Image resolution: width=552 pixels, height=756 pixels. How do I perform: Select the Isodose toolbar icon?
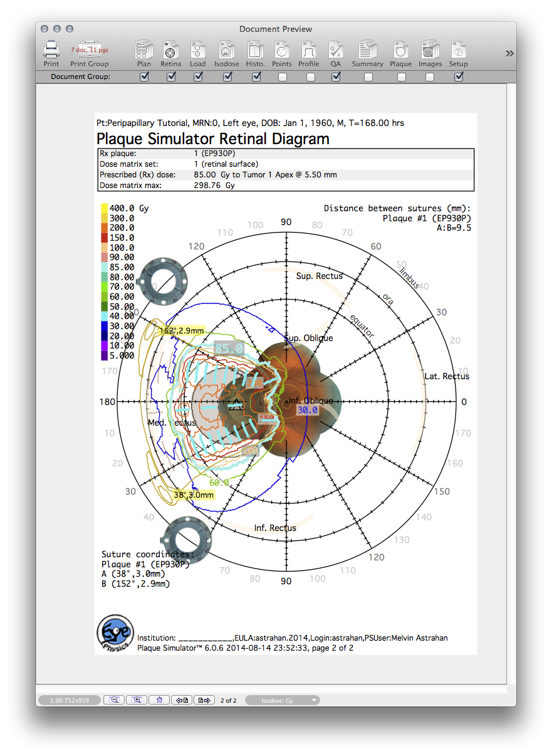coord(227,50)
